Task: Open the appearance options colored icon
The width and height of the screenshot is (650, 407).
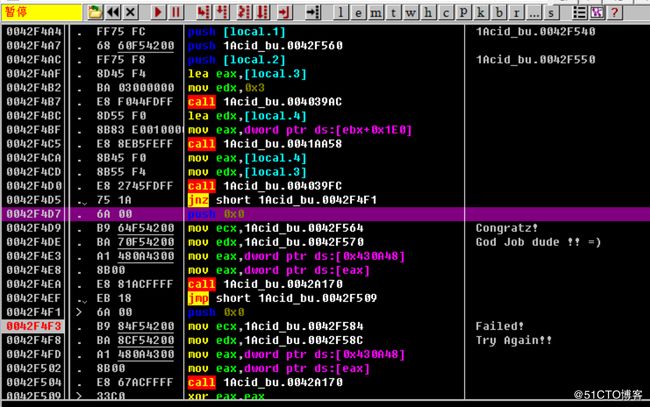Action: [x=597, y=12]
